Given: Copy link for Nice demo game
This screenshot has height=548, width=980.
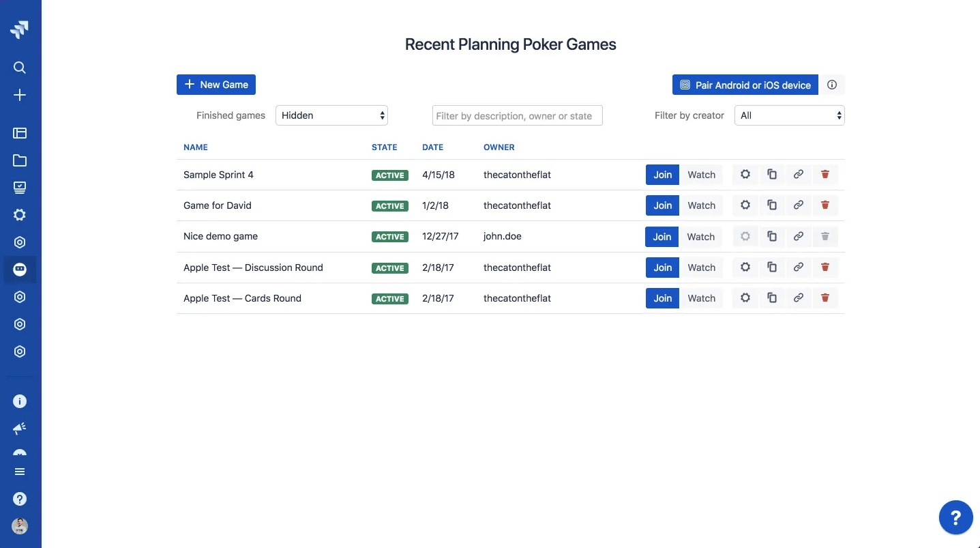Looking at the screenshot, I should click(x=798, y=236).
